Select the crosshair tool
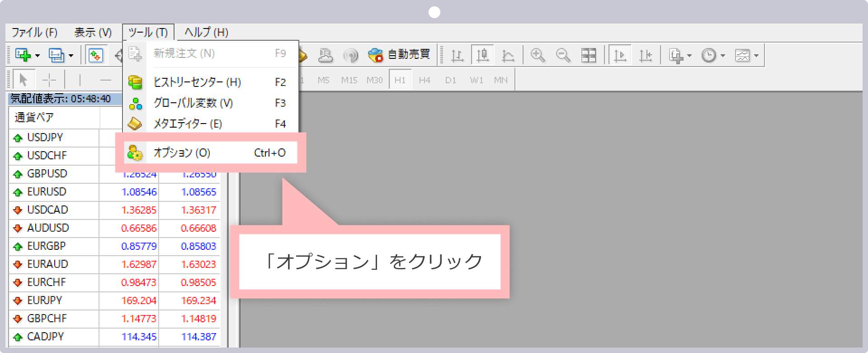 click(49, 80)
